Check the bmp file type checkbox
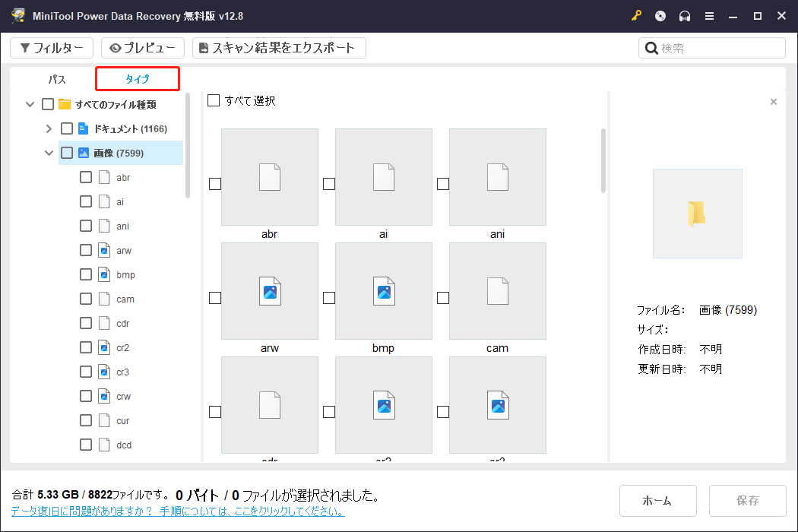The image size is (798, 532). coord(86,274)
